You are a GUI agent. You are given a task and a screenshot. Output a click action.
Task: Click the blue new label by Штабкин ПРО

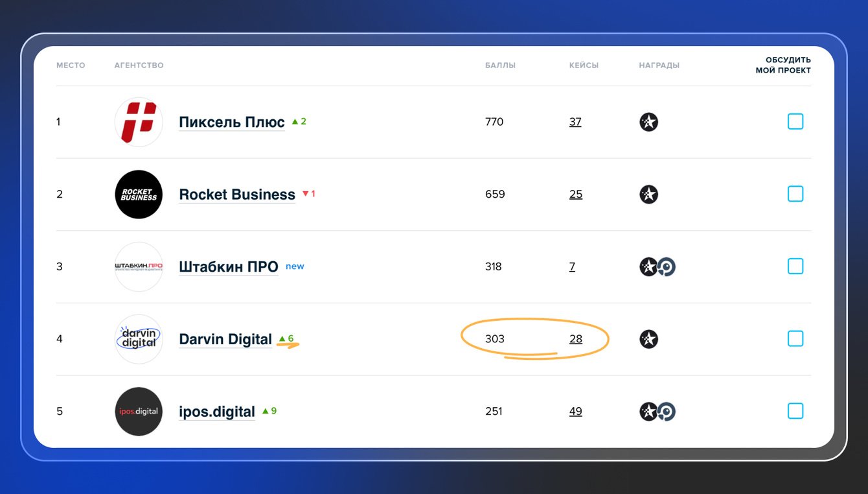click(x=295, y=266)
